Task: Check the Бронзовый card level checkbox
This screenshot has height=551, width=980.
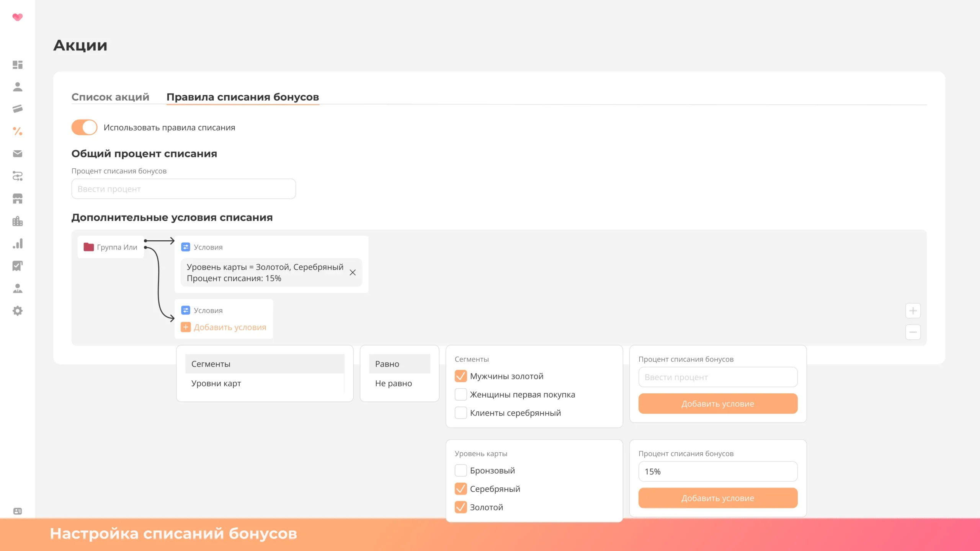Action: pyautogui.click(x=461, y=470)
